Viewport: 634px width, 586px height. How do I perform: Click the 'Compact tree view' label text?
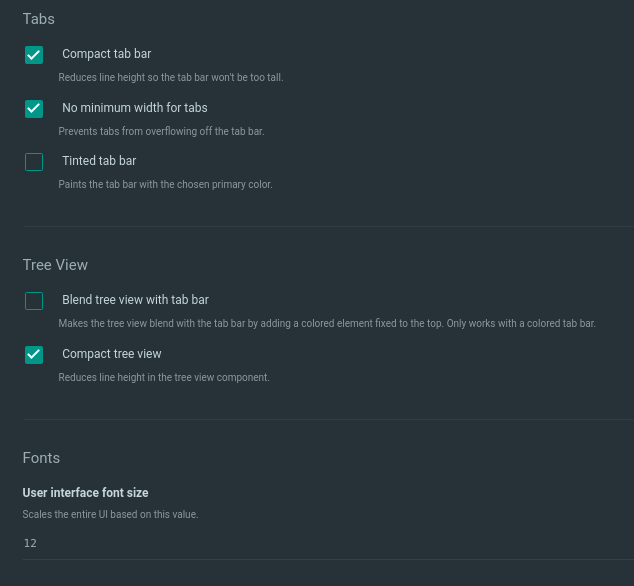[x=111, y=354]
